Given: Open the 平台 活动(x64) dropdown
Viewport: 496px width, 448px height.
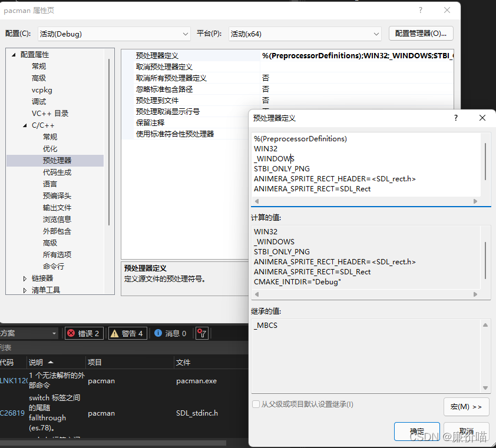Looking at the screenshot, I should click(x=305, y=34).
